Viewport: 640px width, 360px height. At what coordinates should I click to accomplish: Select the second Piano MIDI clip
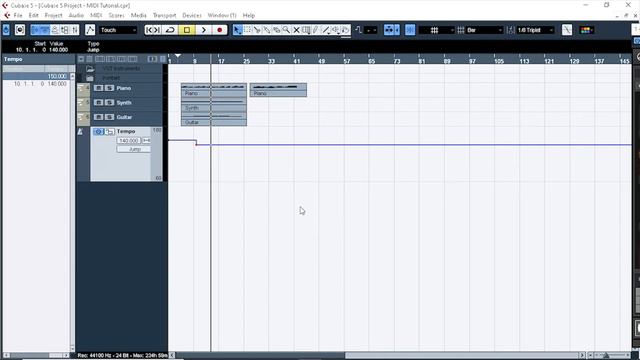pyautogui.click(x=278, y=90)
